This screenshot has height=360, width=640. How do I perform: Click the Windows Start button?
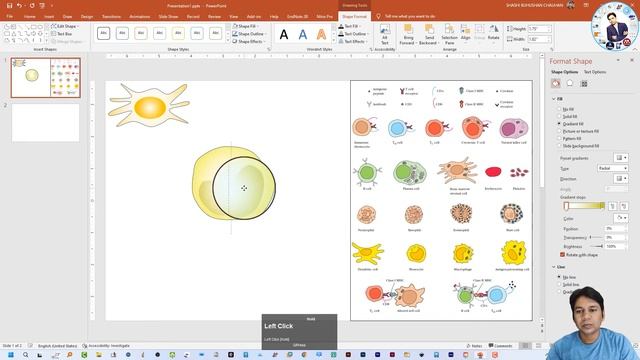tap(11, 355)
